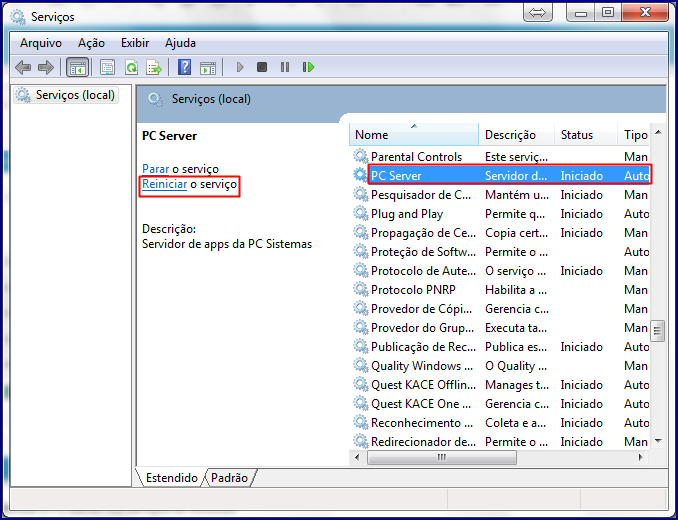Click the gear icon beside Reconhecimento
678x520 pixels.
click(360, 422)
